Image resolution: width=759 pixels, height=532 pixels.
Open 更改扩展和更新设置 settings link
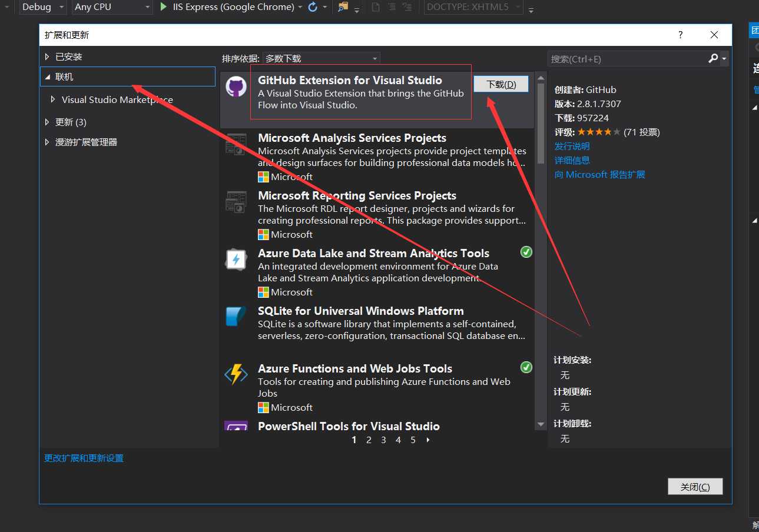click(84, 458)
